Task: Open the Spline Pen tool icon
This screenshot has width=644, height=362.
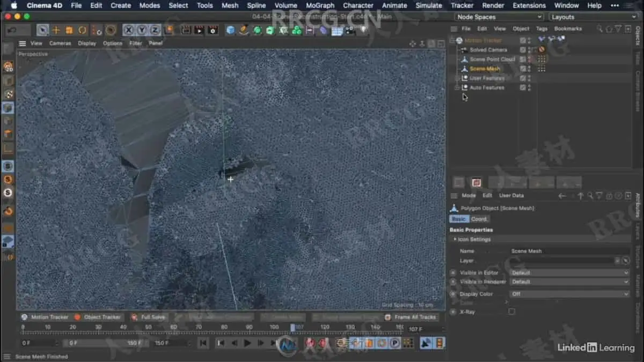Action: click(244, 30)
